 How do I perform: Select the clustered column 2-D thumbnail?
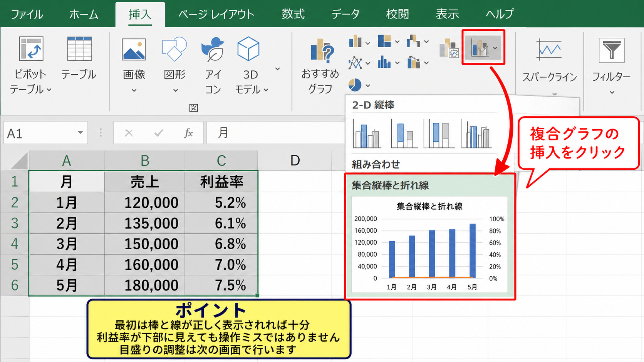click(367, 134)
